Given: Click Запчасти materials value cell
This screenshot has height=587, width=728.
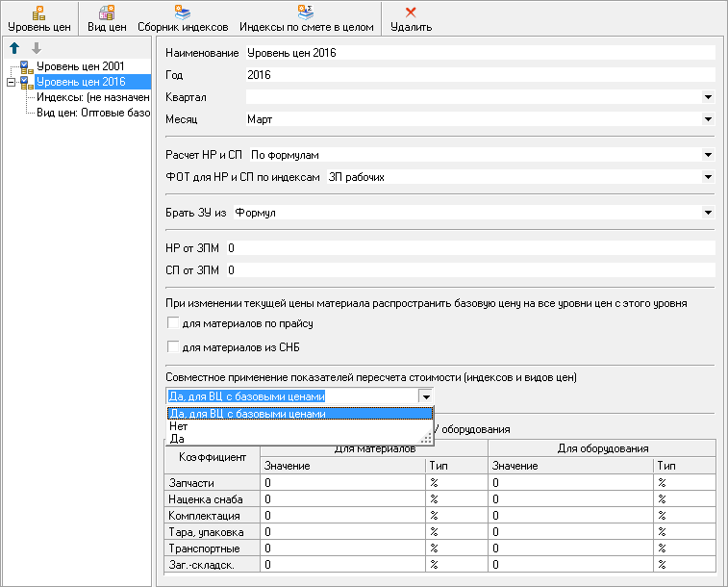Looking at the screenshot, I should (x=342, y=482).
